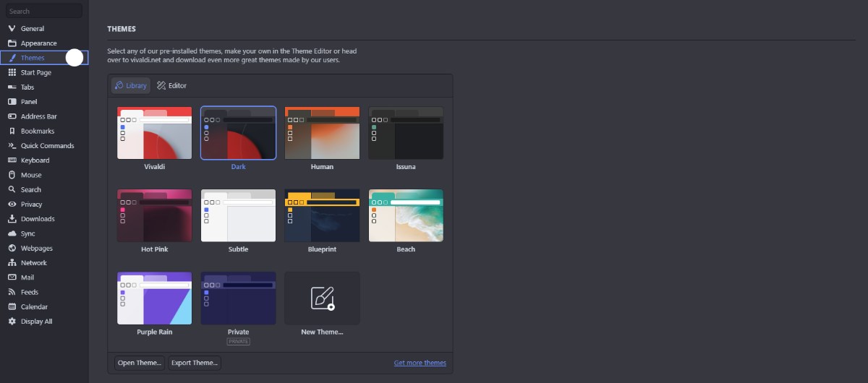Open Privacy settings section
This screenshot has height=383, width=868.
[x=44, y=204]
